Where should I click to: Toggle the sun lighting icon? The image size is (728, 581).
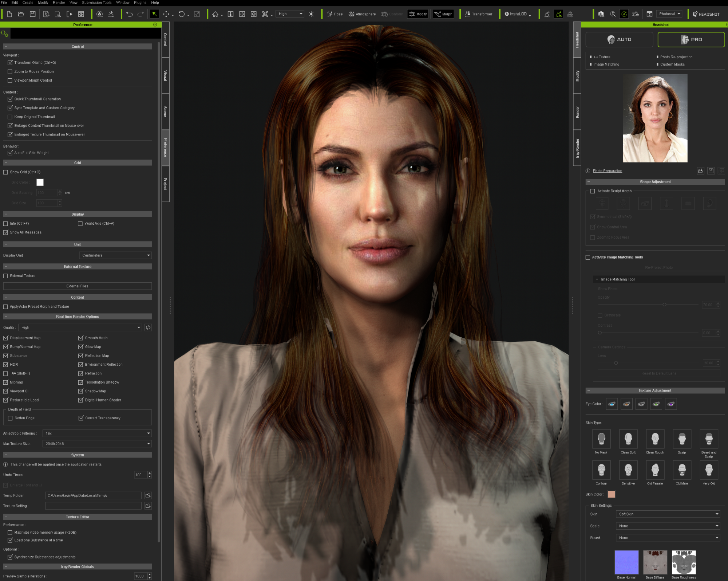coord(311,14)
